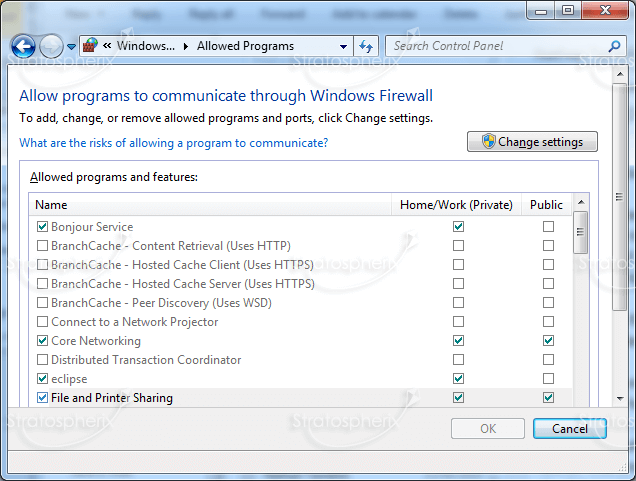The image size is (636, 481).
Task: Uncheck File and Printer Sharing name checkbox
Action: [x=42, y=397]
